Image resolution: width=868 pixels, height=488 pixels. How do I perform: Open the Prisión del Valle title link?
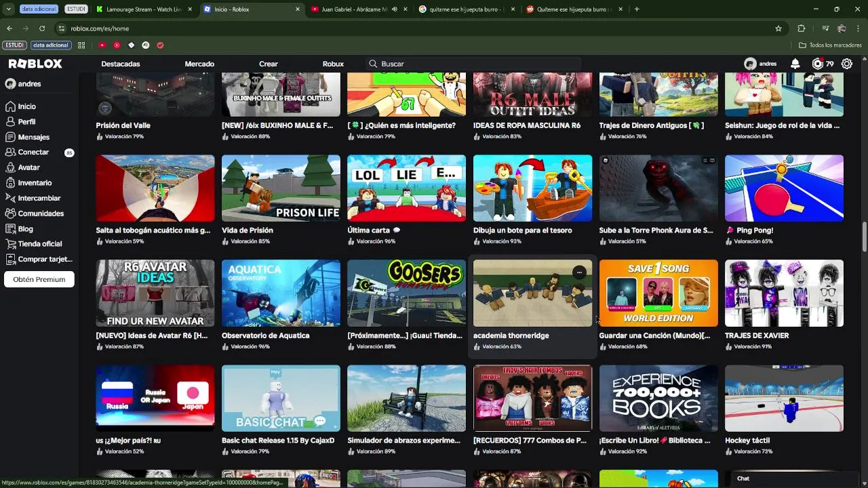pos(123,125)
